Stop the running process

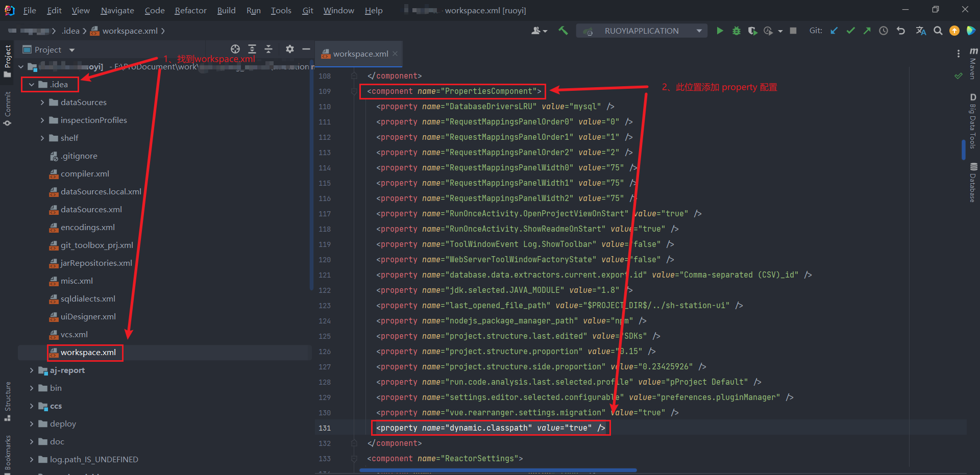click(x=793, y=31)
